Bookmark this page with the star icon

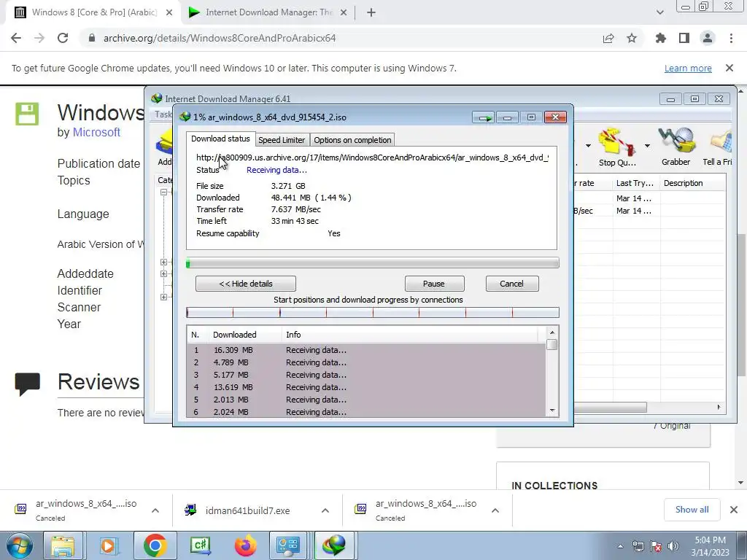(632, 38)
